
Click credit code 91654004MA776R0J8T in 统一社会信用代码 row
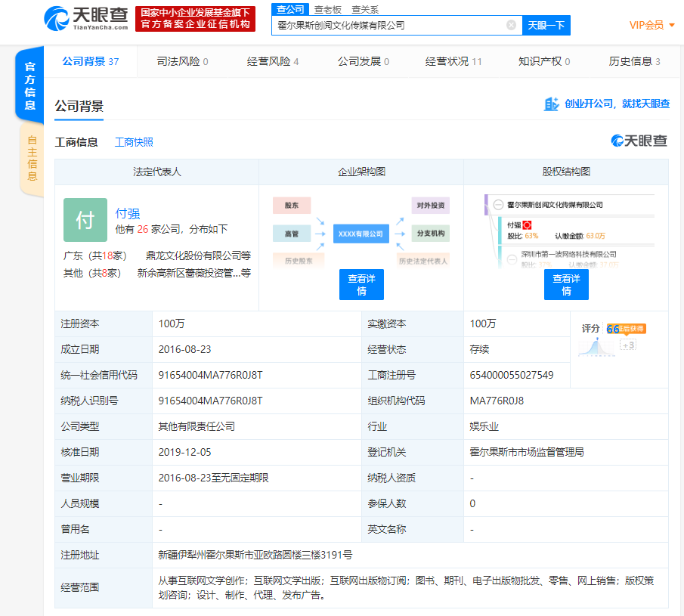210,375
